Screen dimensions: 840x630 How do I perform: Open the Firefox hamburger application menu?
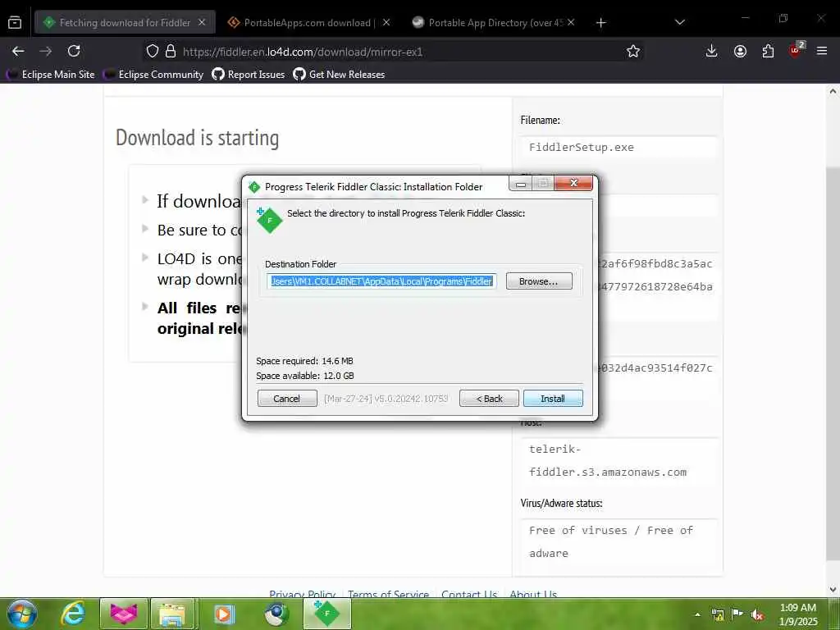pyautogui.click(x=822, y=52)
